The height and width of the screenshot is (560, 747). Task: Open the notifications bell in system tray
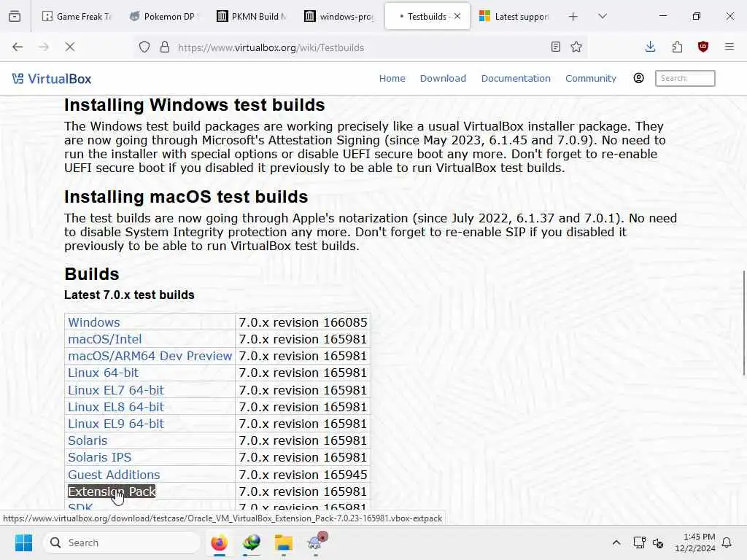[727, 542]
